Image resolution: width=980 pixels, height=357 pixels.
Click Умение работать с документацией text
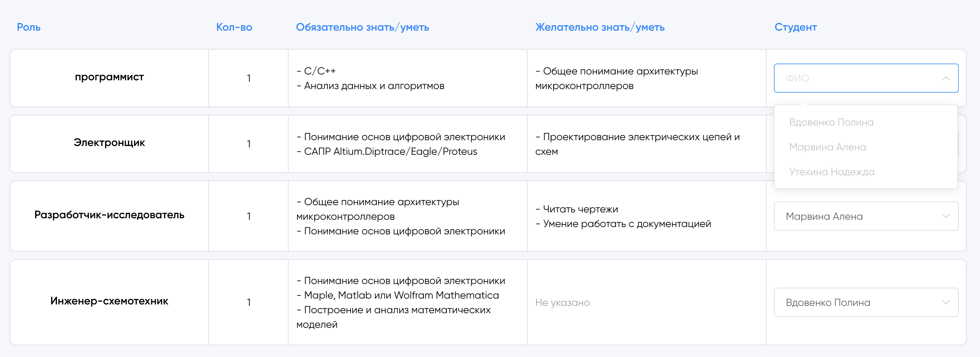point(623,224)
